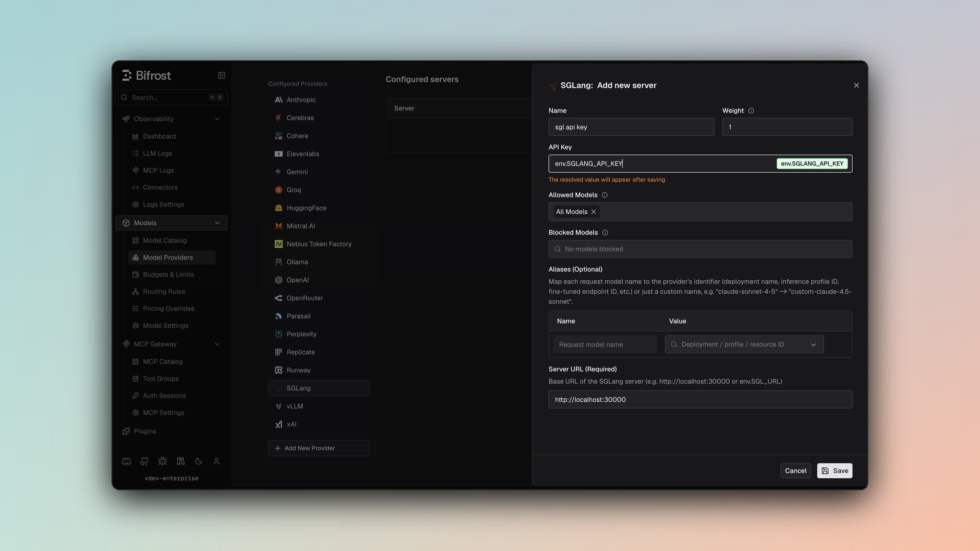This screenshot has width=980, height=551.
Task: Select the Mistral AI provider
Action: tap(319, 226)
